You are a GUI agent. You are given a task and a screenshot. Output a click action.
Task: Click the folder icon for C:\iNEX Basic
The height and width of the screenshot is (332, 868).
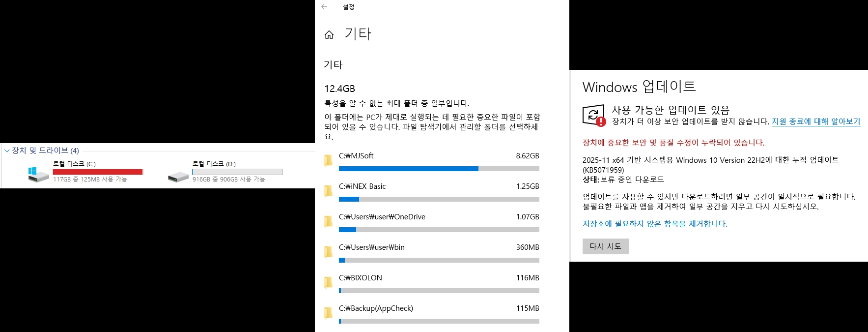click(328, 191)
